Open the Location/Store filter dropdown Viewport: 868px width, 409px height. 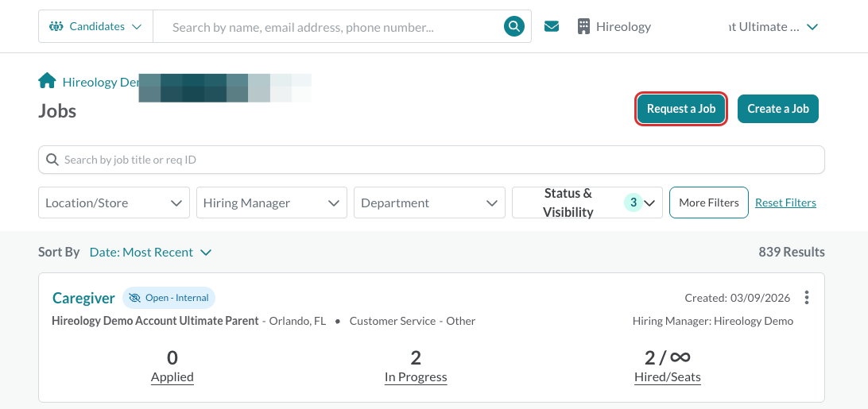(114, 203)
